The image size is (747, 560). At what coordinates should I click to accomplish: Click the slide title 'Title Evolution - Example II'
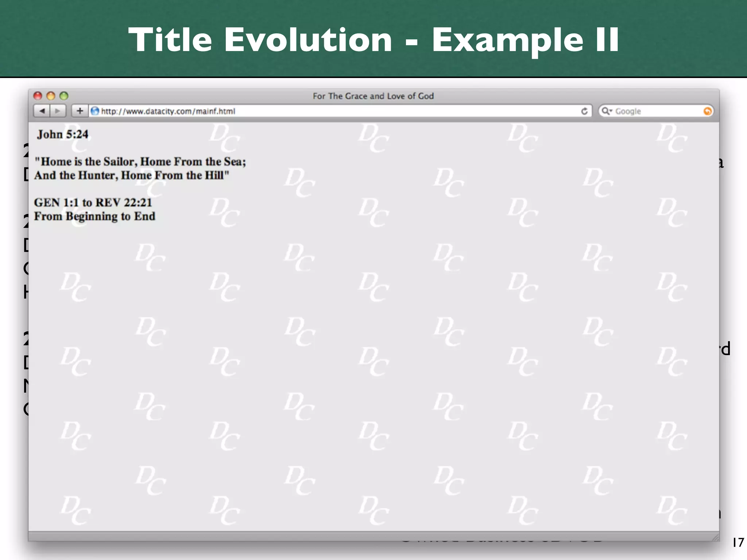374,40
